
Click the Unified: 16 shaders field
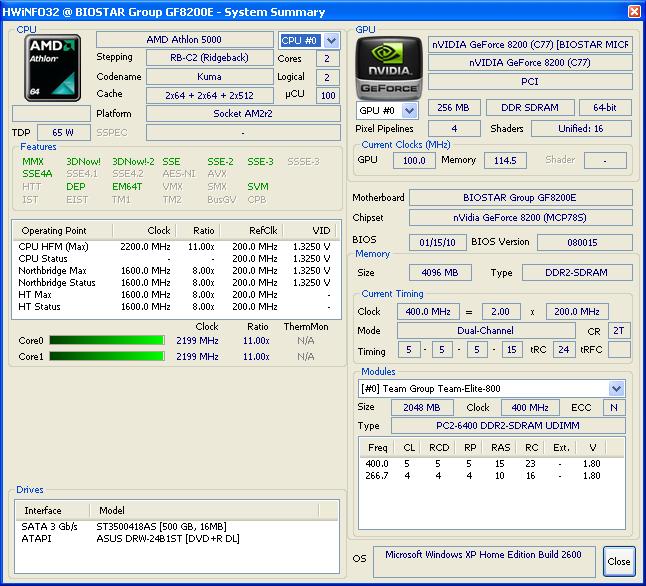(x=581, y=129)
